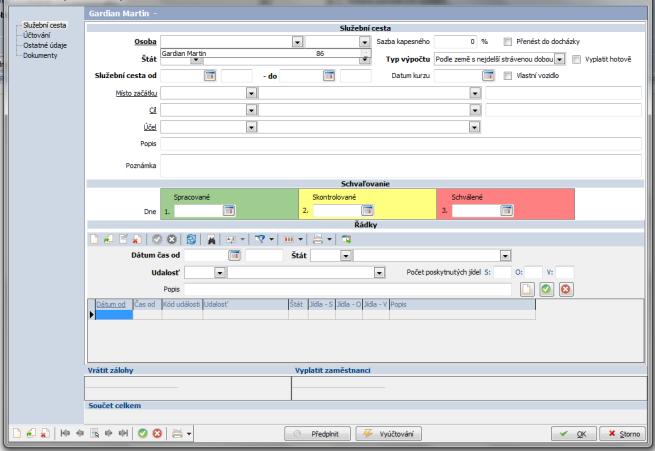This screenshot has width=655, height=451.
Task: Click the Sazba kapesného input field
Action: point(455,41)
